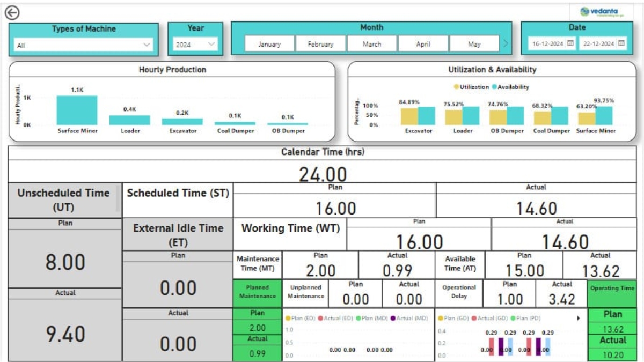This screenshot has width=644, height=362.
Task: Select the January month button
Action: tap(269, 44)
